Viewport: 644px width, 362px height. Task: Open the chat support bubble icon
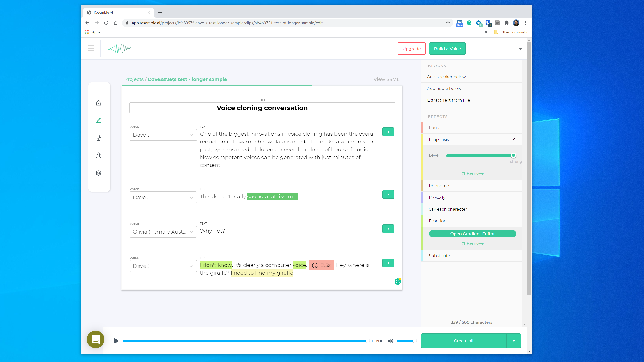(95, 339)
